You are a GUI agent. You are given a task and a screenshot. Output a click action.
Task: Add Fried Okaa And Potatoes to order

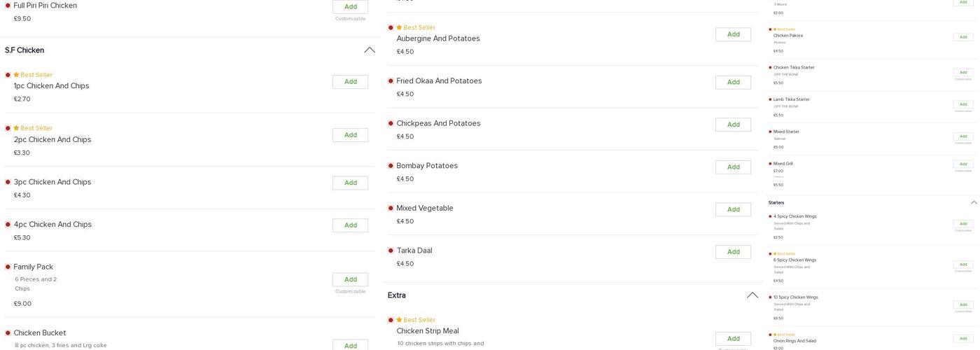[x=733, y=82]
